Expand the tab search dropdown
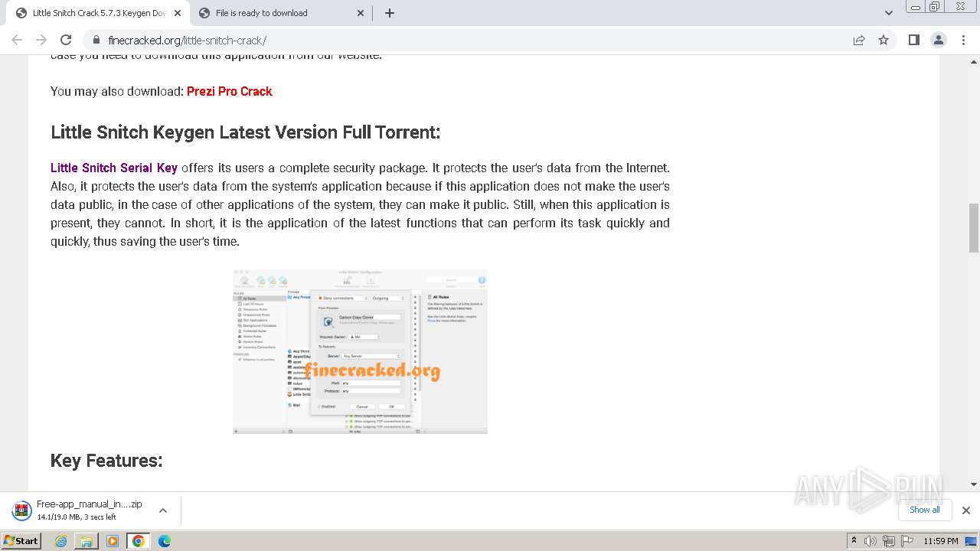Screen dimensions: 980x551 (x=889, y=13)
